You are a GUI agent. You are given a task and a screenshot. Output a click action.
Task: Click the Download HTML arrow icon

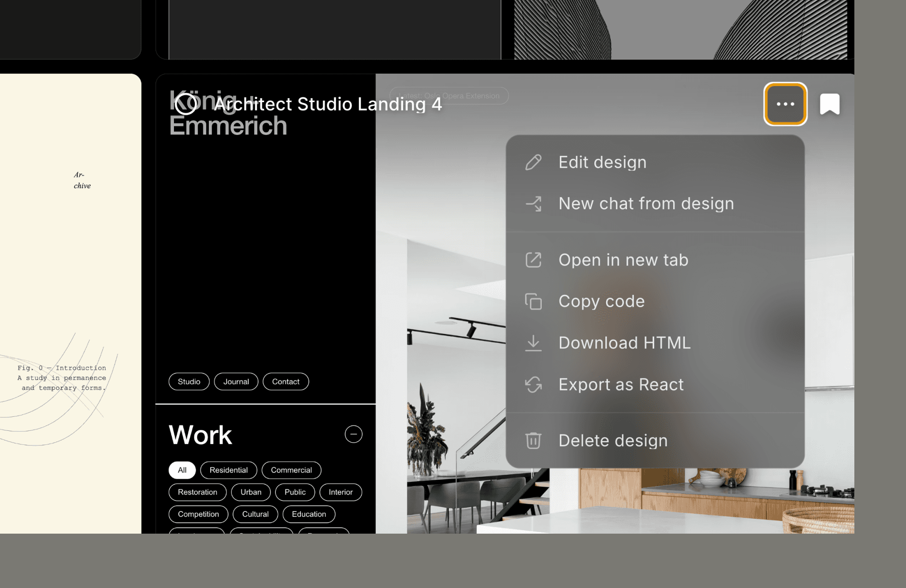(x=533, y=343)
